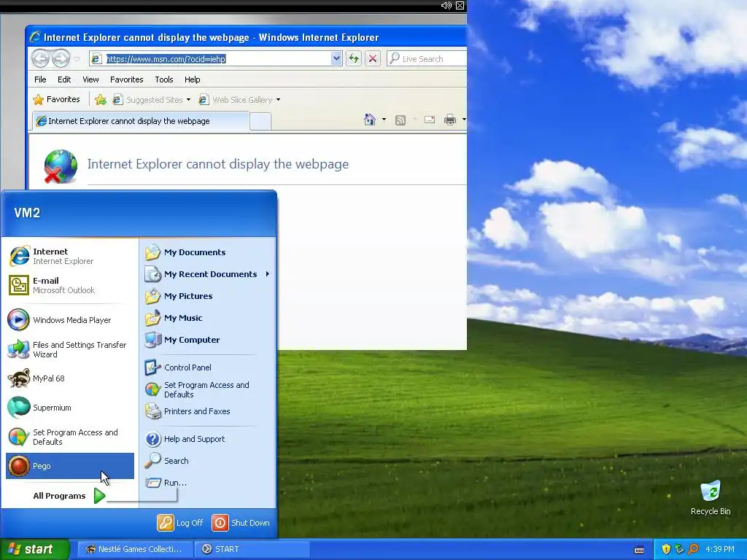Click the Refresh button in IE
This screenshot has height=560, width=747.
354,58
